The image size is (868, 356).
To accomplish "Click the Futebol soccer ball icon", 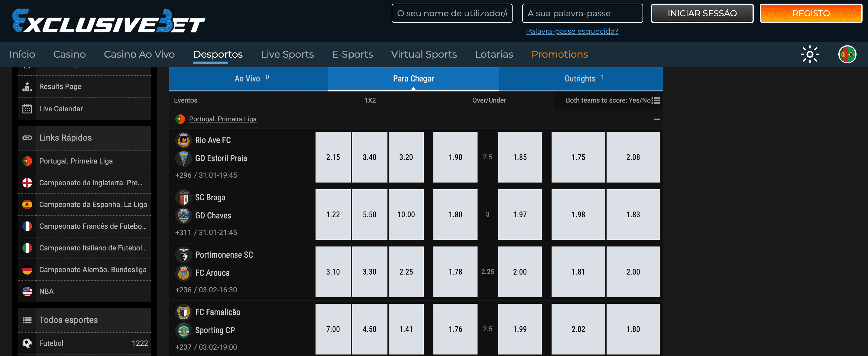I will 27,343.
